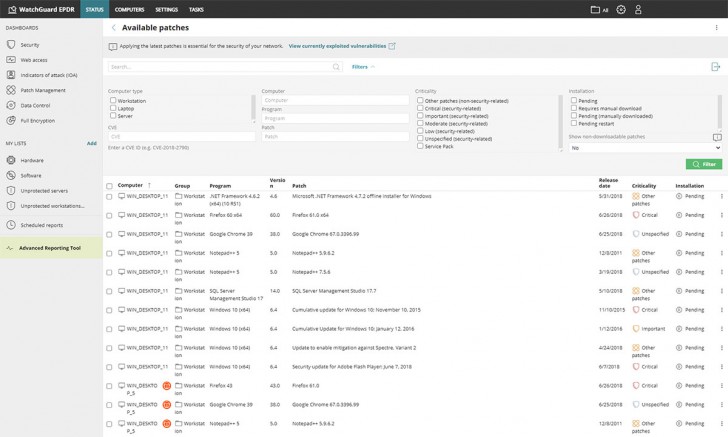728x437 pixels.
Task: Go back with the left arrow icon
Action: [114, 27]
